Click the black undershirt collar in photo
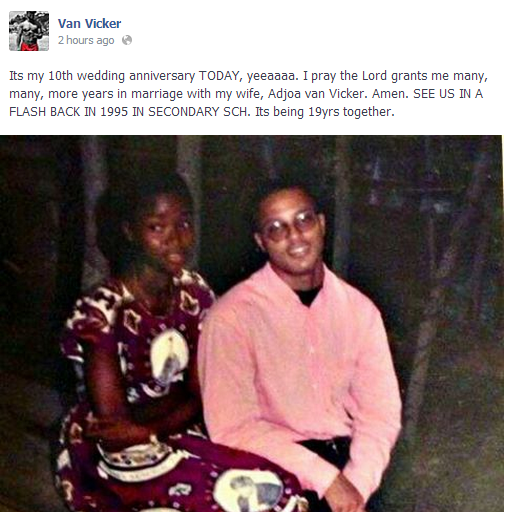Image resolution: width=505 pixels, height=512 pixels. click(x=308, y=295)
